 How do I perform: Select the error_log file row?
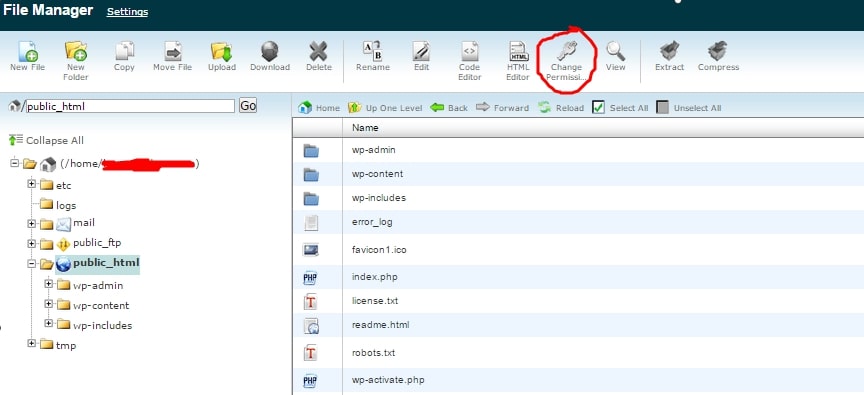578,223
